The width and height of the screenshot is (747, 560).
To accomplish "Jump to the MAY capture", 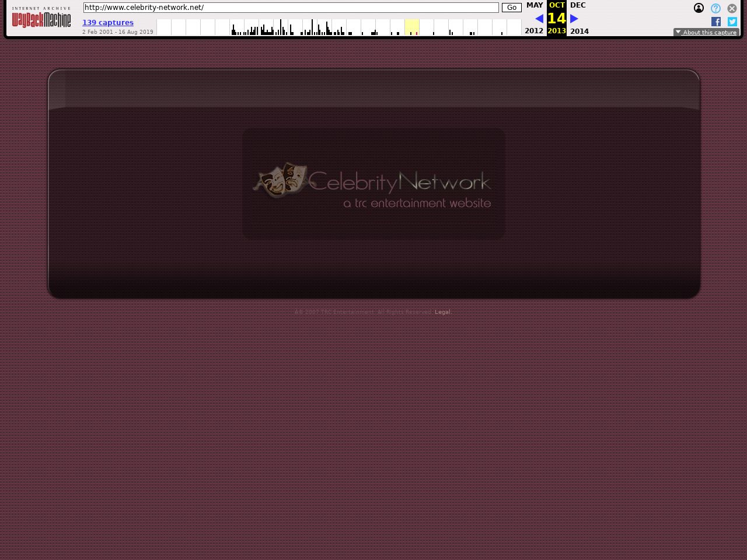I will click(535, 5).
